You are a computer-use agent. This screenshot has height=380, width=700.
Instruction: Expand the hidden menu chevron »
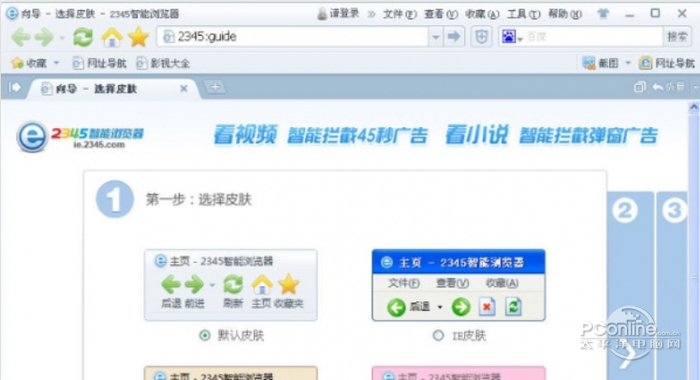[371, 14]
